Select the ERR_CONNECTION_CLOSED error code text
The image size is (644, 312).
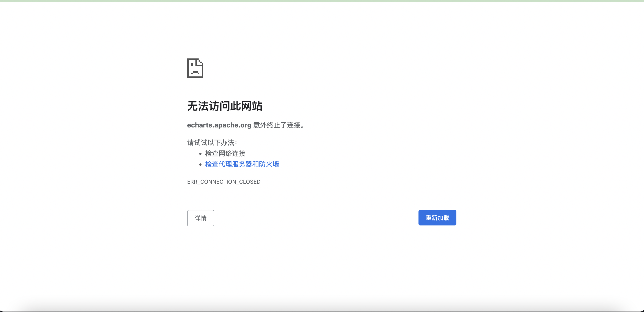[223, 182]
